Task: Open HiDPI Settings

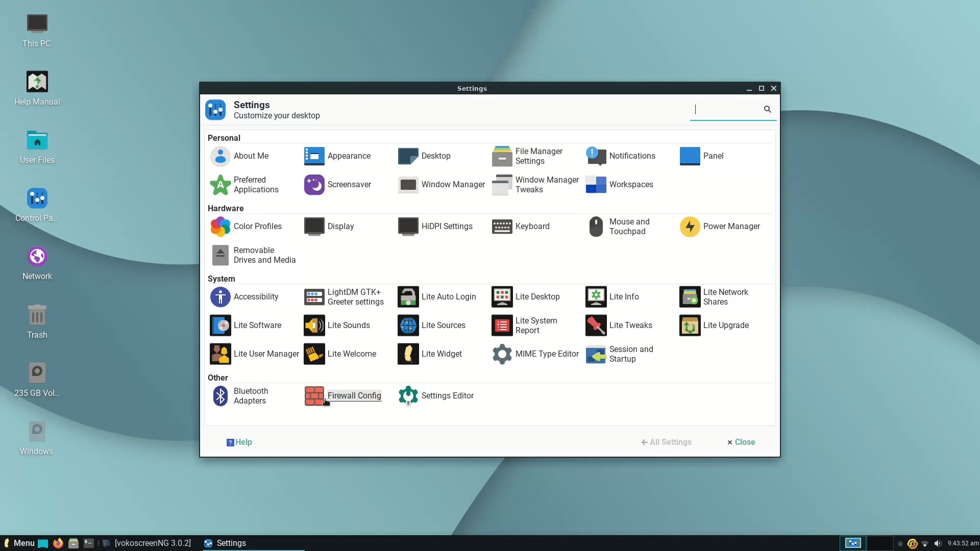Action: pyautogui.click(x=435, y=227)
